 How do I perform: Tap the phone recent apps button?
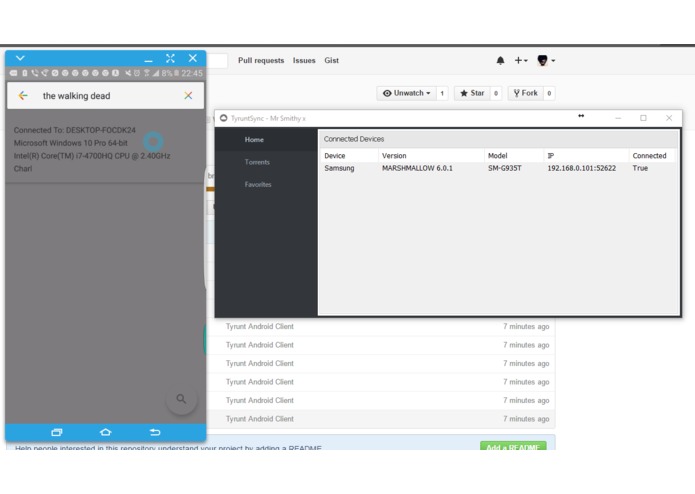coord(57,432)
